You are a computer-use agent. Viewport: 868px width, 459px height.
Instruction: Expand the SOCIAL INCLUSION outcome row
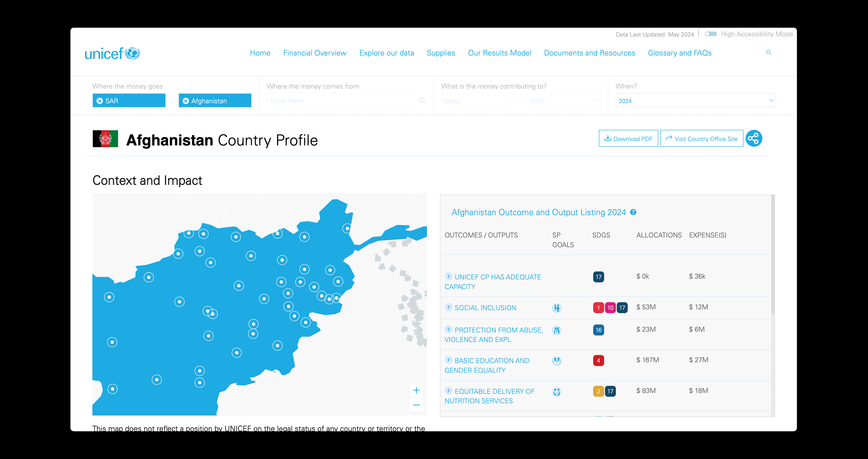click(448, 307)
